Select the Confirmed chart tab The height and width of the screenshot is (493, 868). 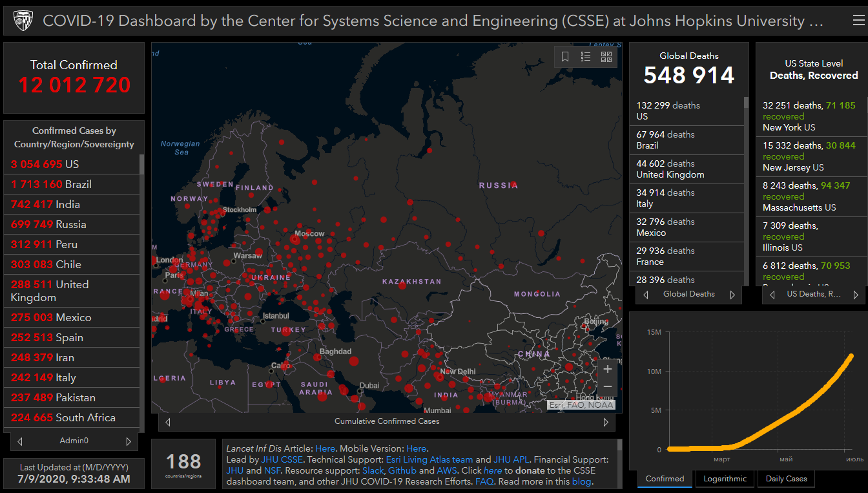click(665, 479)
